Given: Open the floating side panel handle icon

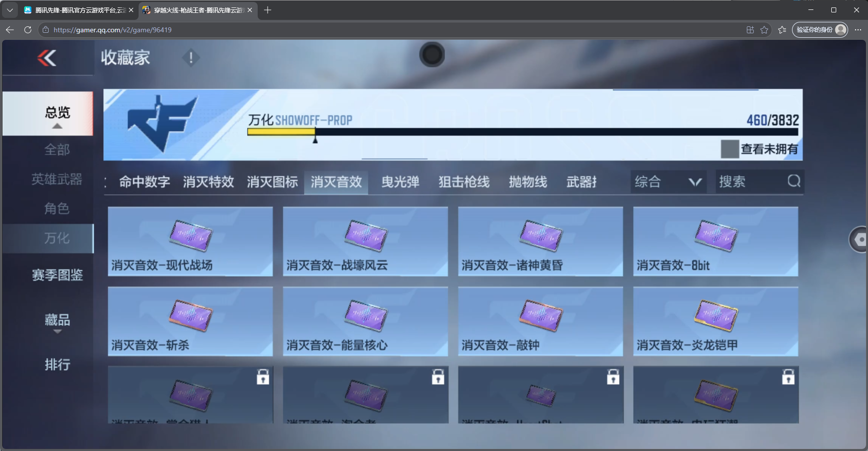Looking at the screenshot, I should click(x=859, y=239).
